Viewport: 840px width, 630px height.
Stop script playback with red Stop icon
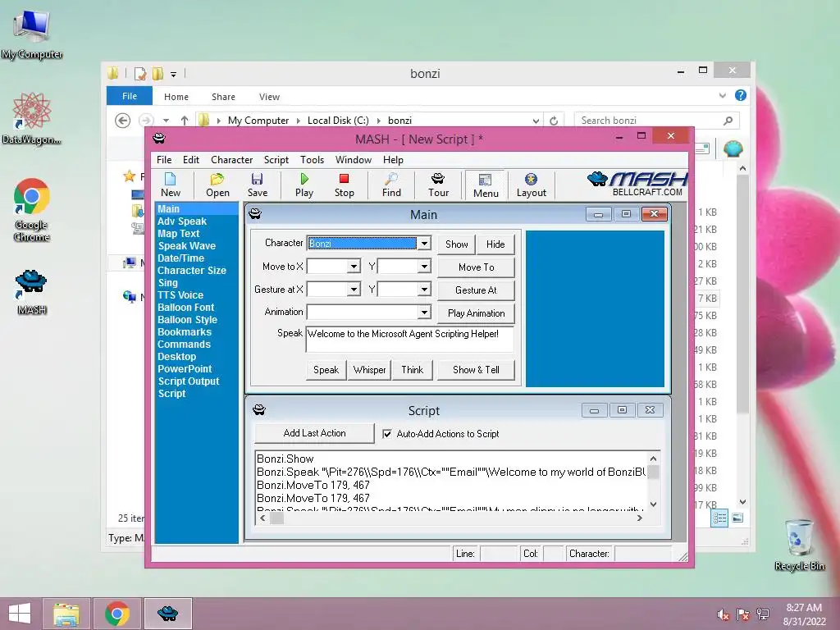pos(344,185)
